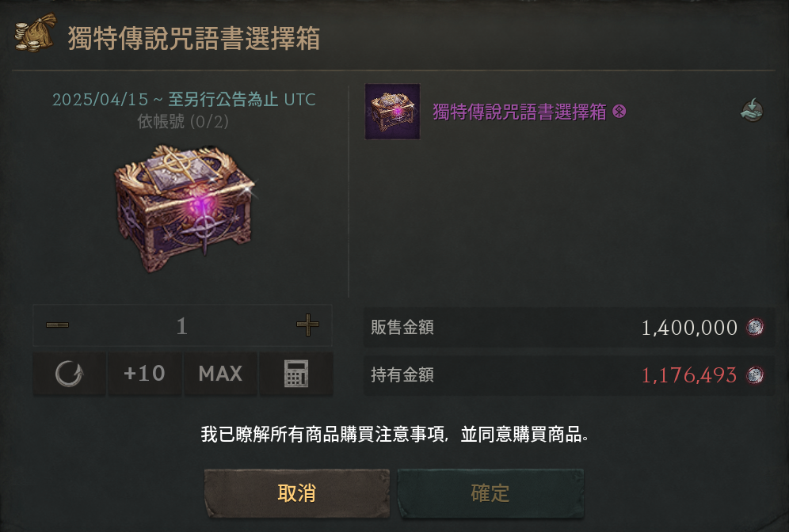The image size is (789, 532).
Task: Click the 確定 confirm button
Action: coord(490,493)
